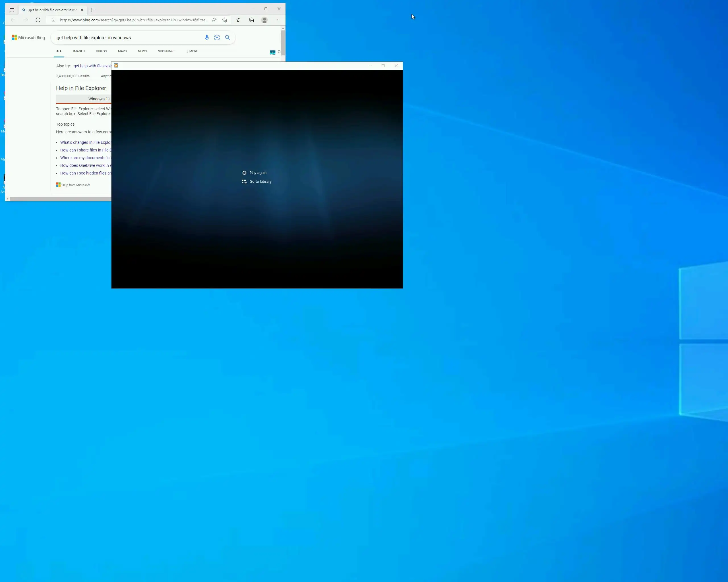Switch to the VIDEOS results tab
728x582 pixels.
click(x=101, y=51)
